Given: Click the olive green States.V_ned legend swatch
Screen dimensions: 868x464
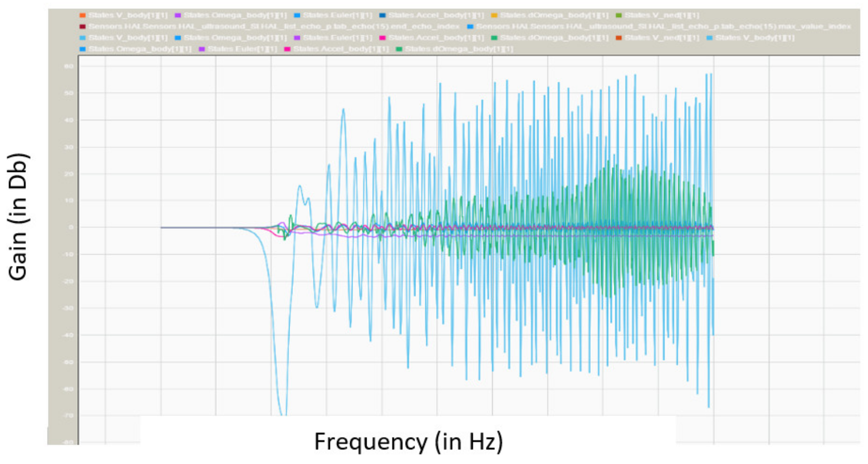Looking at the screenshot, I should (618, 15).
